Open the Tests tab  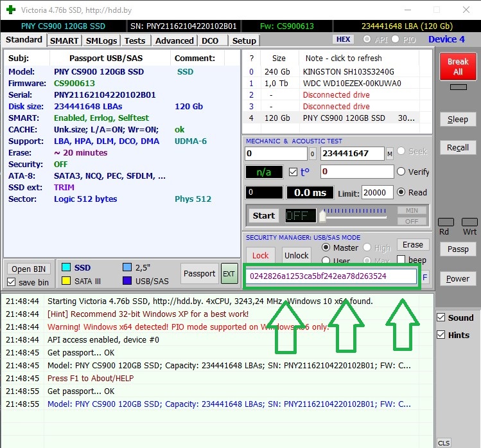click(x=135, y=40)
